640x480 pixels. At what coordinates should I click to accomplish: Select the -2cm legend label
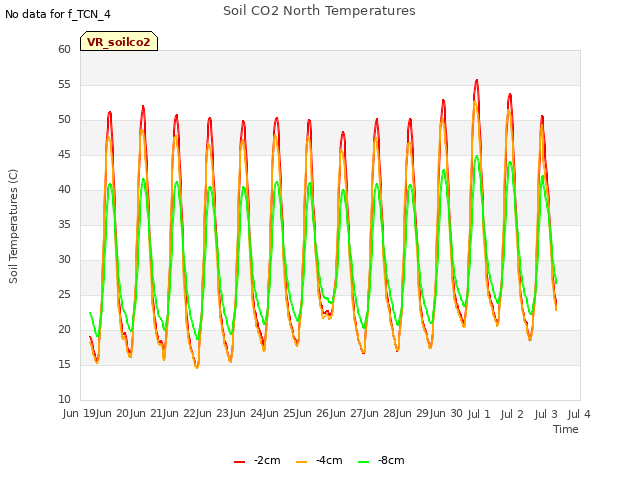pyautogui.click(x=267, y=460)
